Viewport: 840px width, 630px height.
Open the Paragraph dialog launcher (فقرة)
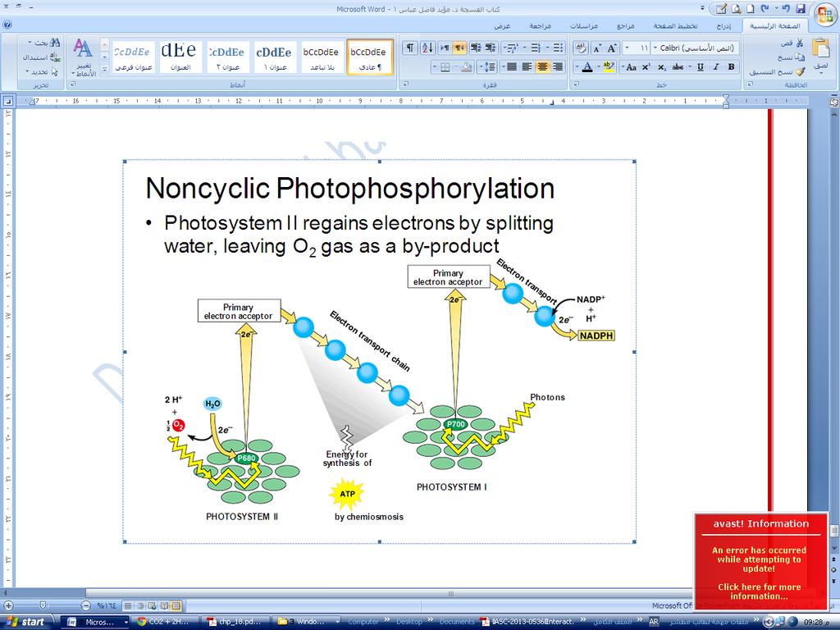point(405,84)
